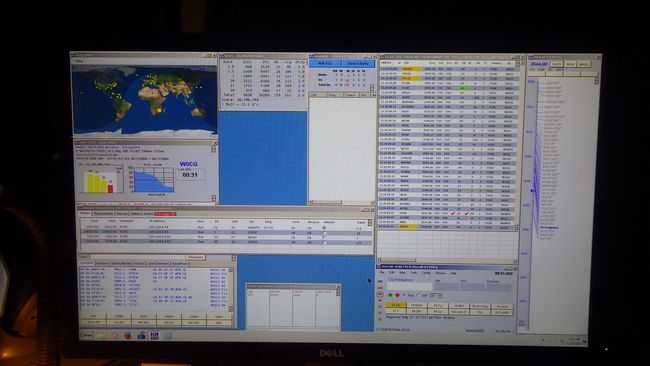
Task: Select the S&P radio button
Action: [418, 295]
